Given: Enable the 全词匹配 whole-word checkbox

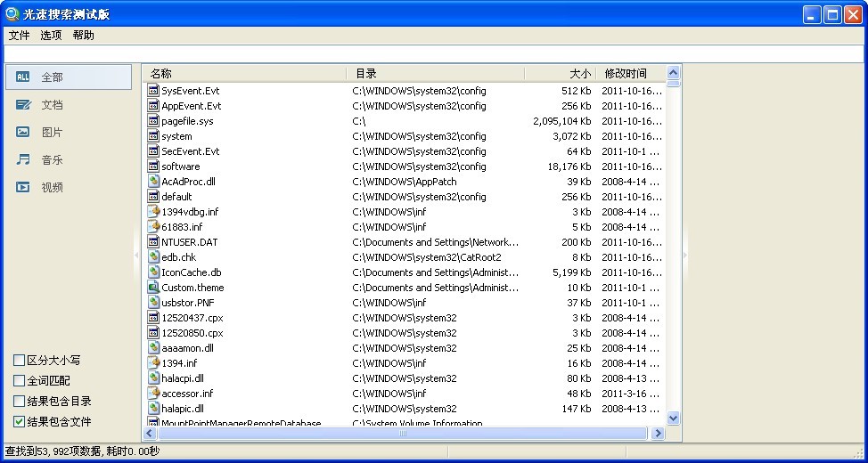Looking at the screenshot, I should click(19, 381).
